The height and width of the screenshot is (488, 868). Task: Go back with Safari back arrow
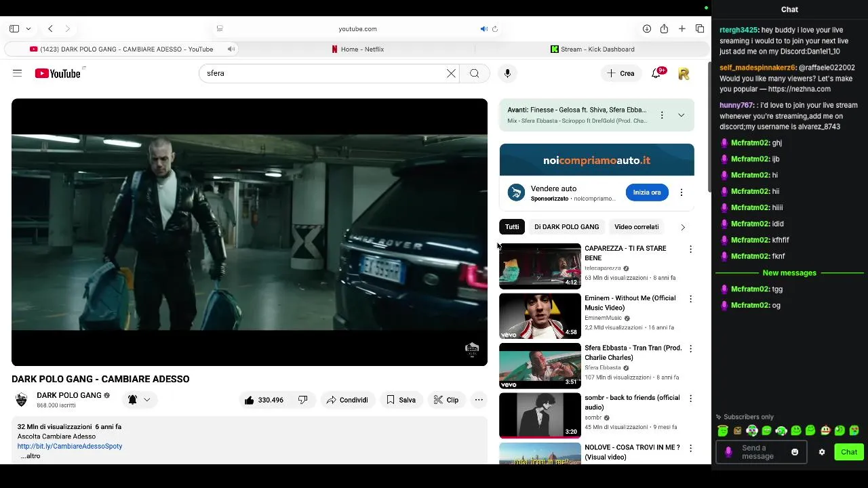50,29
